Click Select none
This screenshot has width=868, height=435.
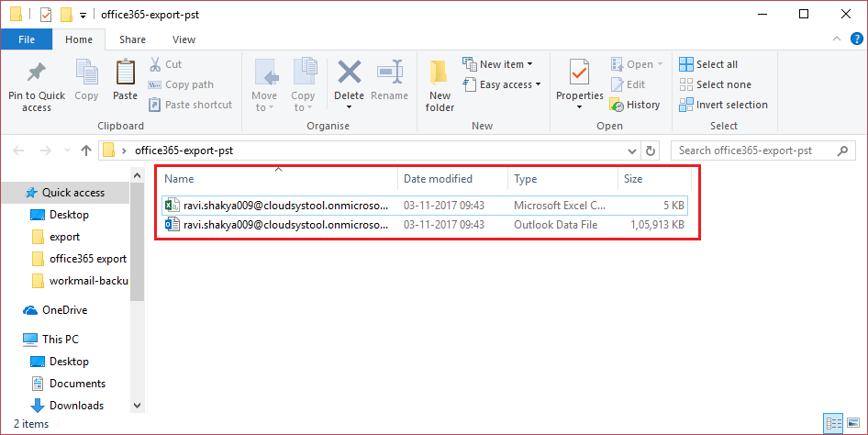coord(715,84)
